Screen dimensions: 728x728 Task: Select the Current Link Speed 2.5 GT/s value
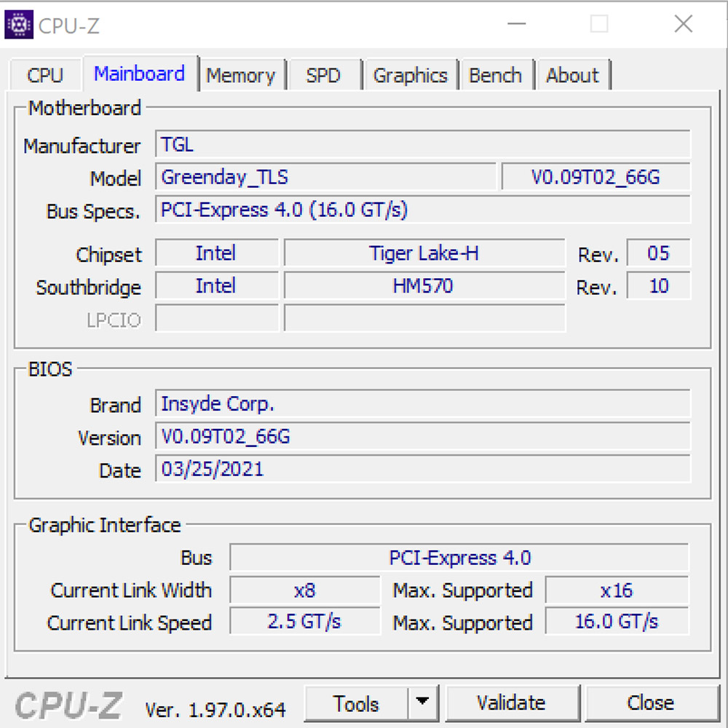click(304, 621)
